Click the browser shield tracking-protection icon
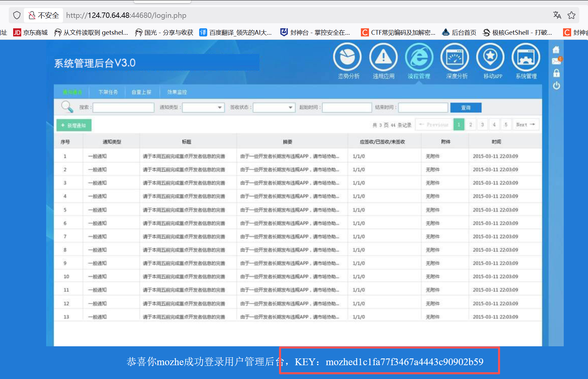The height and width of the screenshot is (379, 588). pyautogui.click(x=17, y=15)
